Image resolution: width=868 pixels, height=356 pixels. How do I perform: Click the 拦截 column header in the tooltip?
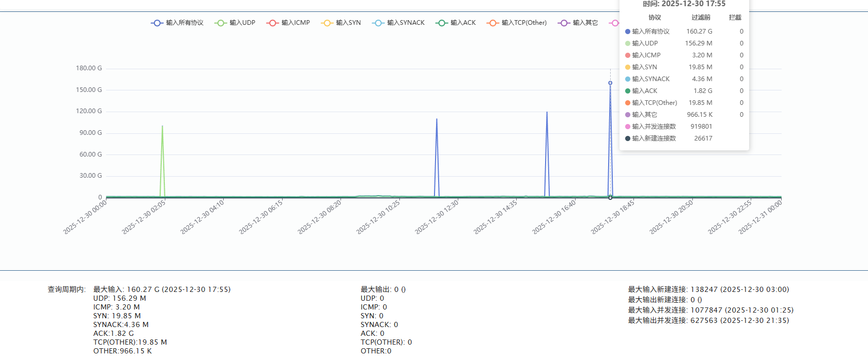(735, 18)
